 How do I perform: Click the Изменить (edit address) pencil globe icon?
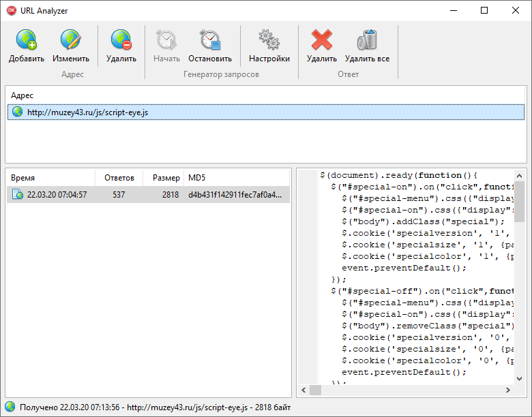pos(70,40)
